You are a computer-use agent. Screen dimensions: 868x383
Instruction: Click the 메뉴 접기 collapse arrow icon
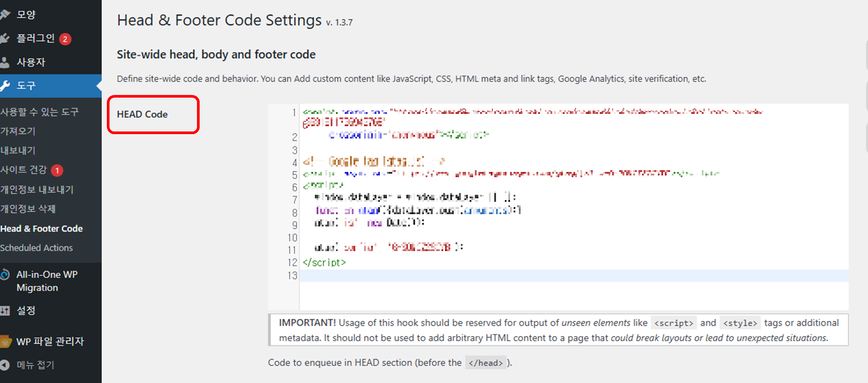click(x=5, y=365)
